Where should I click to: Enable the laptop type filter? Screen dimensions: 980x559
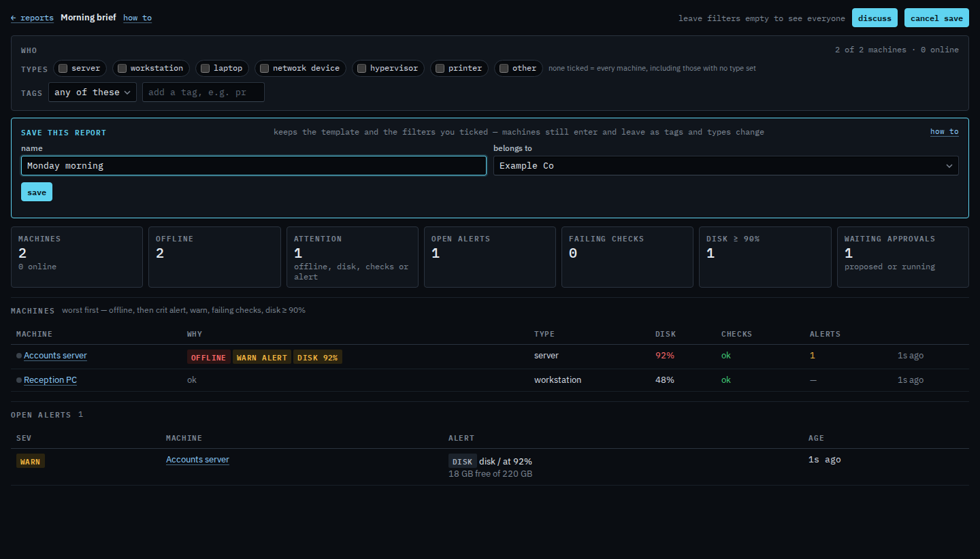click(205, 68)
